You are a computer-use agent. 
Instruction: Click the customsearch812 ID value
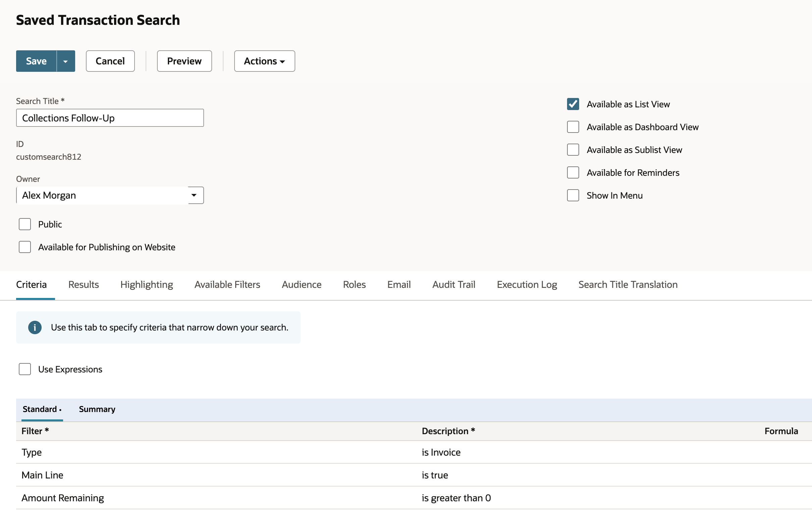(49, 157)
